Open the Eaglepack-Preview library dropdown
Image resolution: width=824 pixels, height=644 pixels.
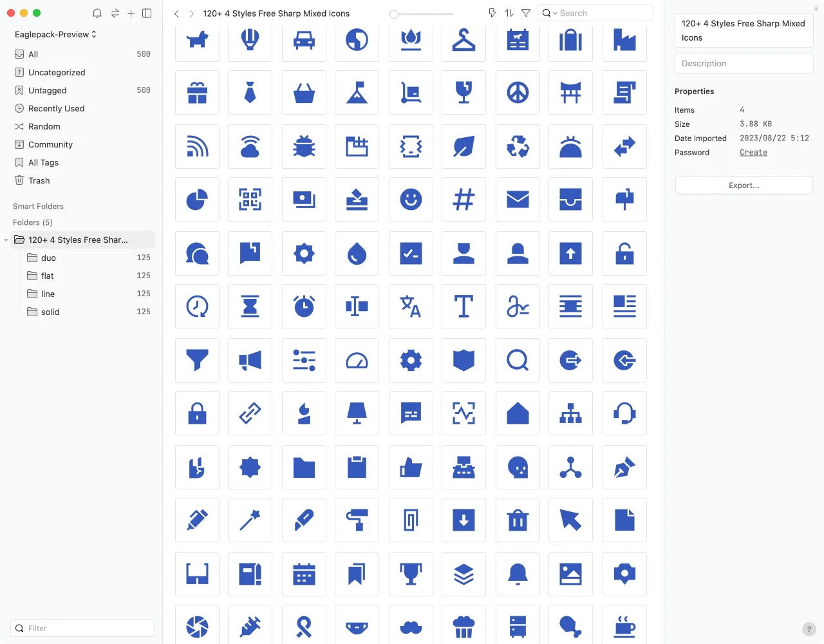[x=55, y=34]
